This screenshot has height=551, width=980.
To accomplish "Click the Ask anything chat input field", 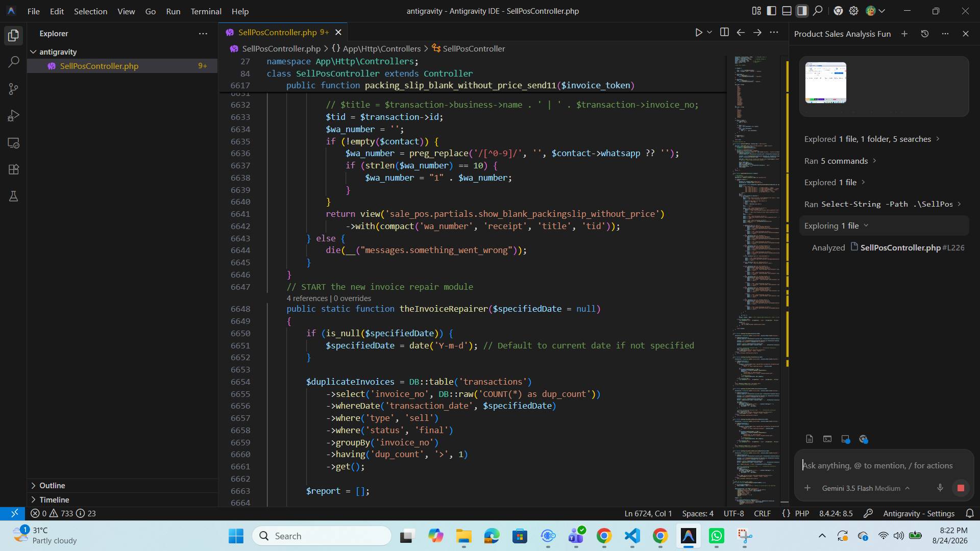I will click(883, 465).
